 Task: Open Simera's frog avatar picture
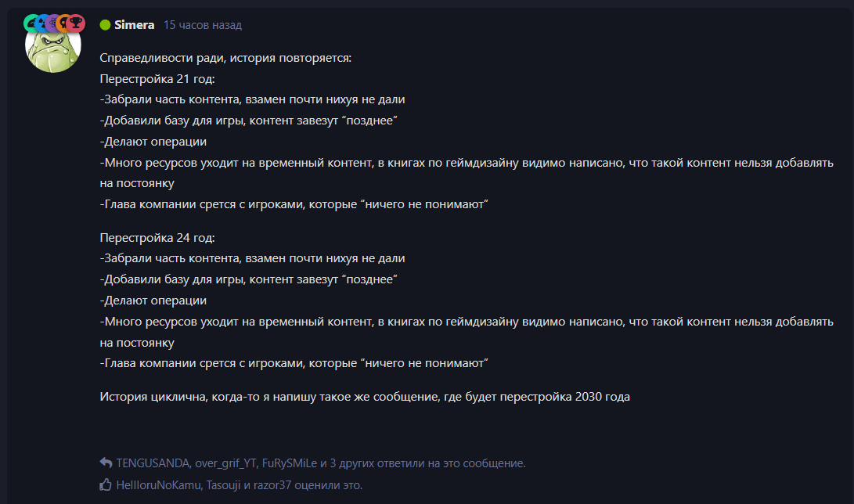pyautogui.click(x=52, y=48)
